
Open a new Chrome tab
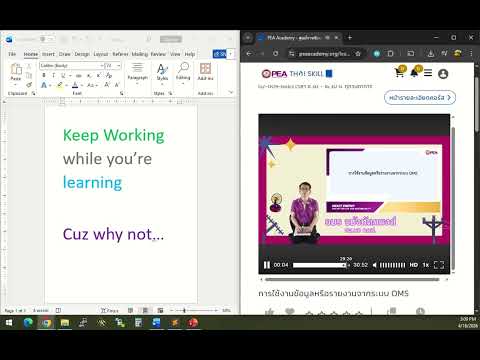click(350, 38)
